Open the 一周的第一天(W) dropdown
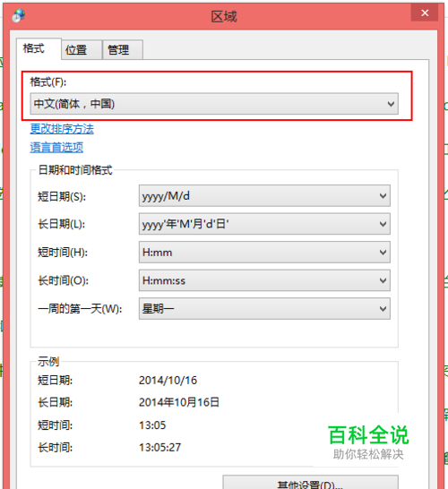 264,309
